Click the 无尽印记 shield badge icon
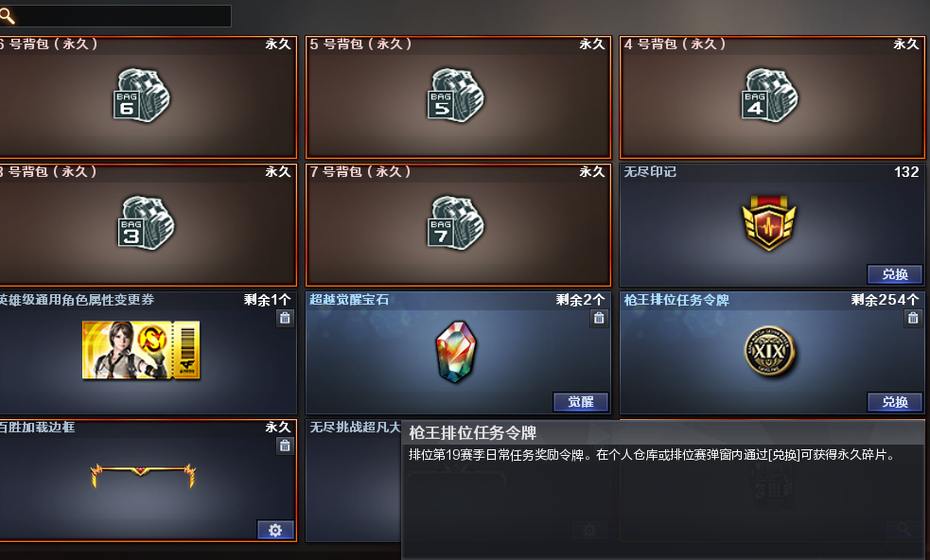930x560 pixels. coord(768,223)
